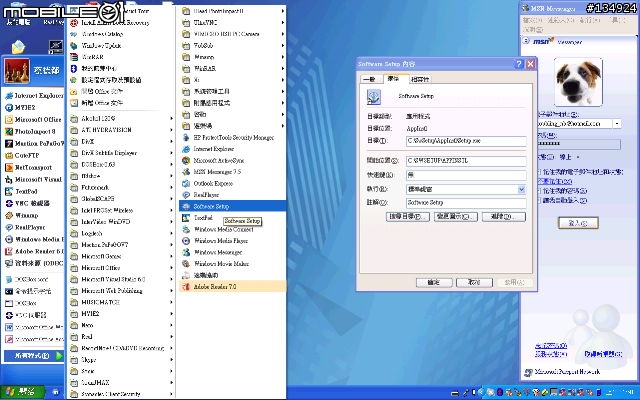Toggle the remember my password checkbox (R)
640x400 pixels.
539,191
